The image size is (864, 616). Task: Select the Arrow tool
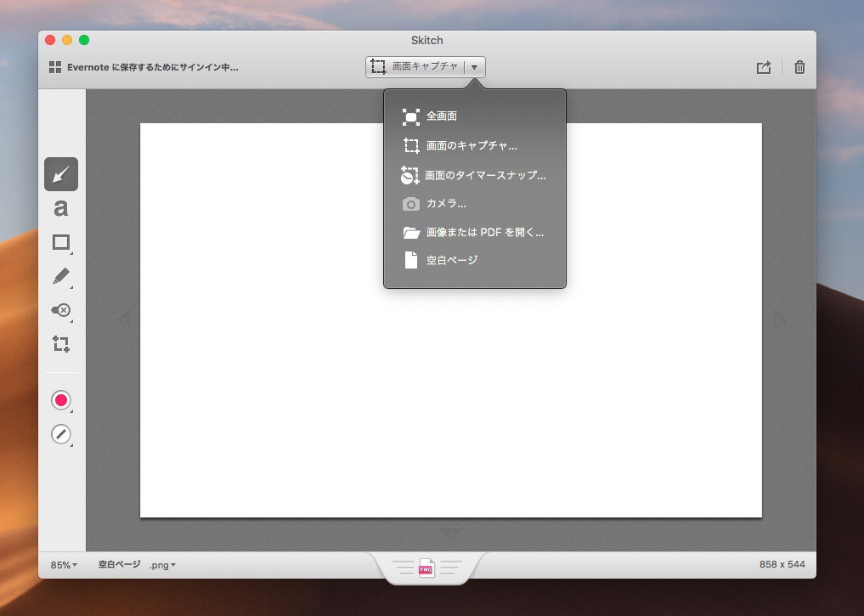pos(61,174)
